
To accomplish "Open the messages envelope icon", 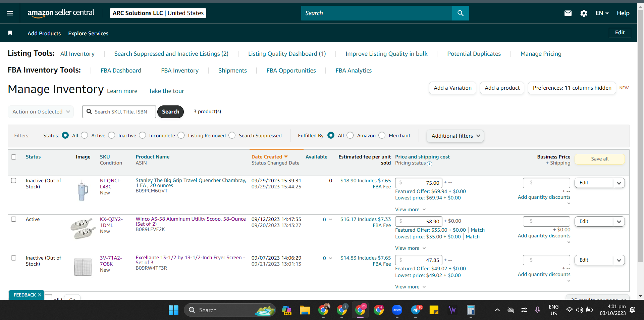I will [568, 13].
